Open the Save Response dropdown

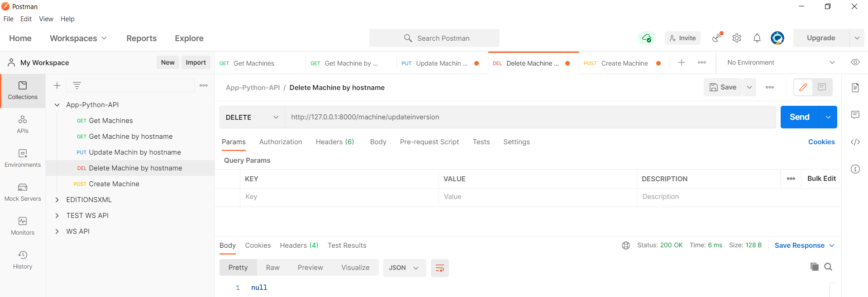(x=805, y=245)
